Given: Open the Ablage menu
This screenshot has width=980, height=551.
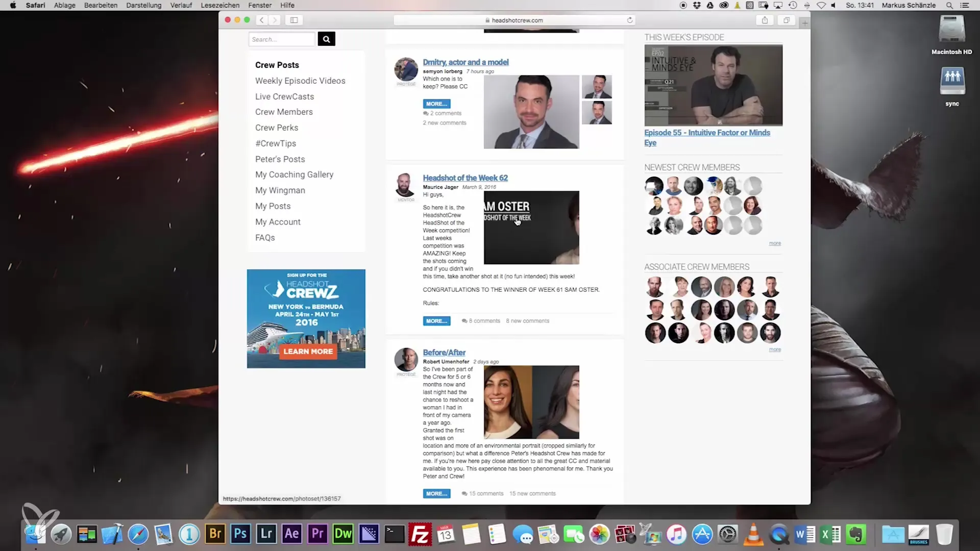Looking at the screenshot, I should click(65, 5).
